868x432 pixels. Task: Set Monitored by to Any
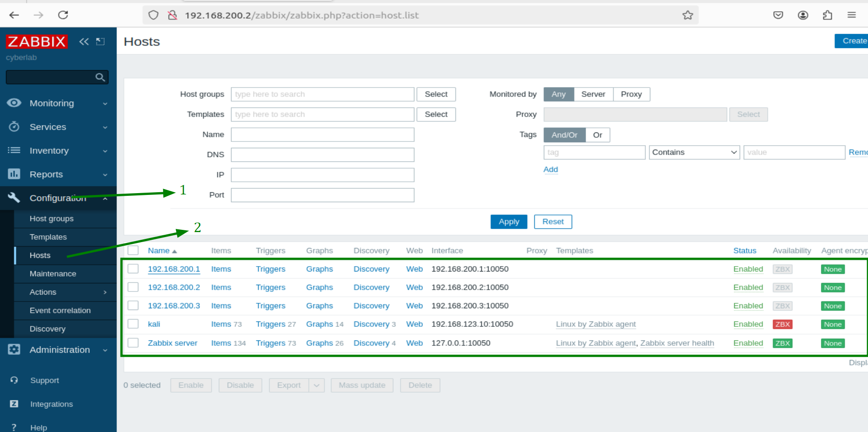[558, 94]
